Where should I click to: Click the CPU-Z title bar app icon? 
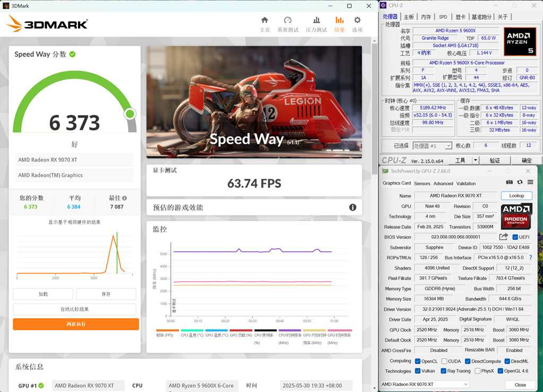[383, 5]
